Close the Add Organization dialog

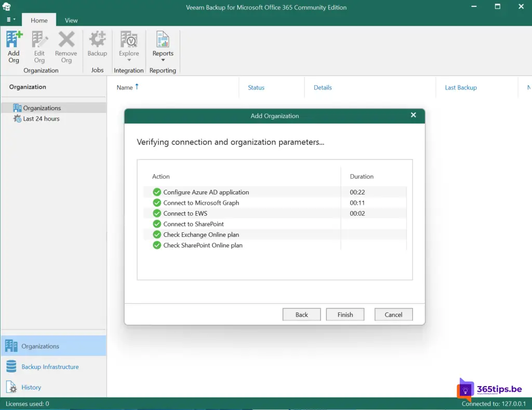(414, 115)
